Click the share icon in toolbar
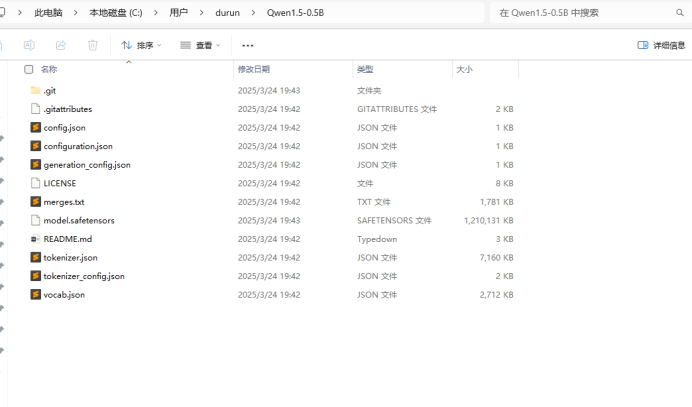This screenshot has width=692, height=407. pos(61,45)
